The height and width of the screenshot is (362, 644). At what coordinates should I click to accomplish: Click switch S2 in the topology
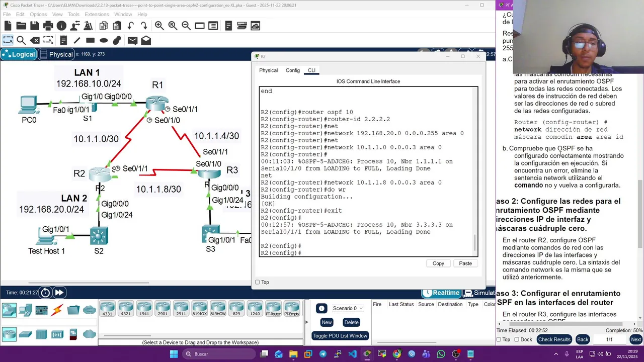[x=99, y=235]
